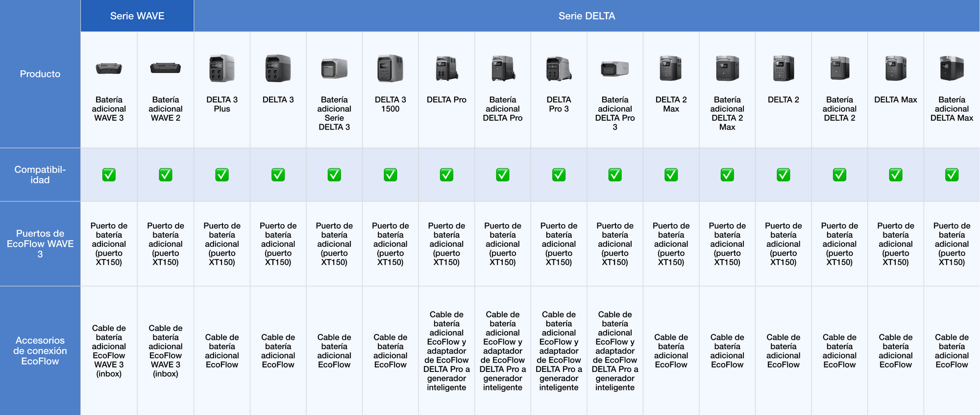The width and height of the screenshot is (980, 415).
Task: Click the Puertos de EcoFlow WAVE 3 header
Action: pos(40,243)
